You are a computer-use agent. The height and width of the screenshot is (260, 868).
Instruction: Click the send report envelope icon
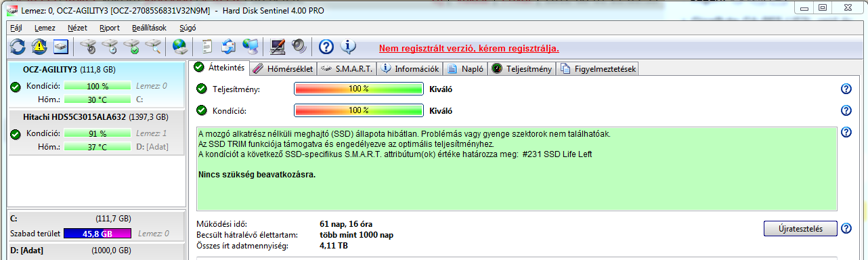(229, 47)
